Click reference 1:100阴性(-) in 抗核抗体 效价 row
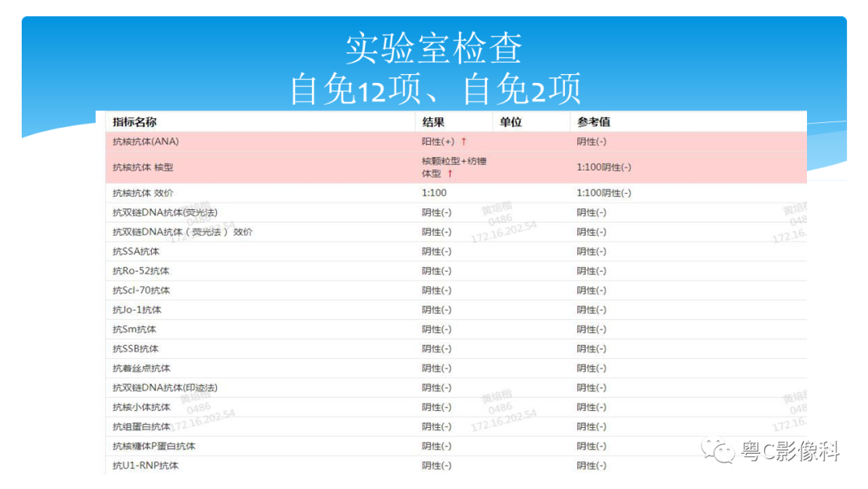The image size is (868, 489). click(x=604, y=193)
